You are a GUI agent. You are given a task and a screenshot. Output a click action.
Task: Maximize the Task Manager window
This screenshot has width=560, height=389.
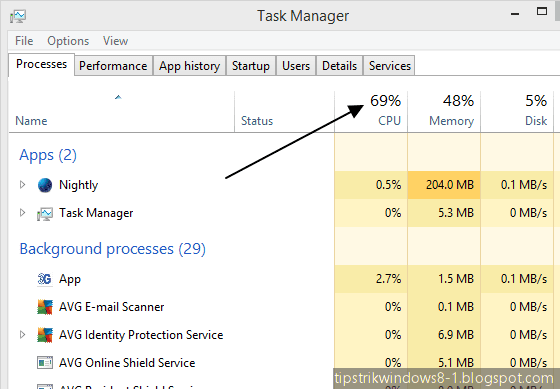pos(542,11)
